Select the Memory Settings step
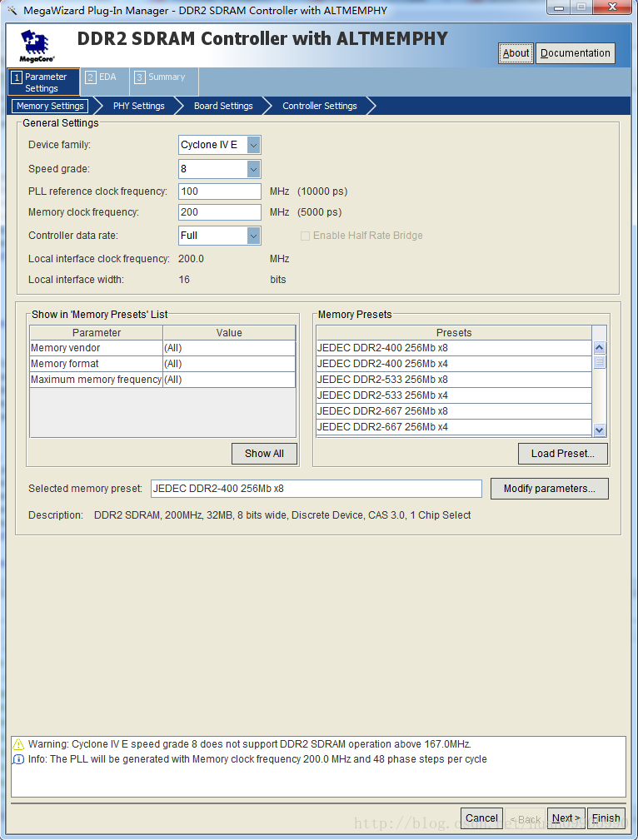This screenshot has width=638, height=840. (x=50, y=106)
